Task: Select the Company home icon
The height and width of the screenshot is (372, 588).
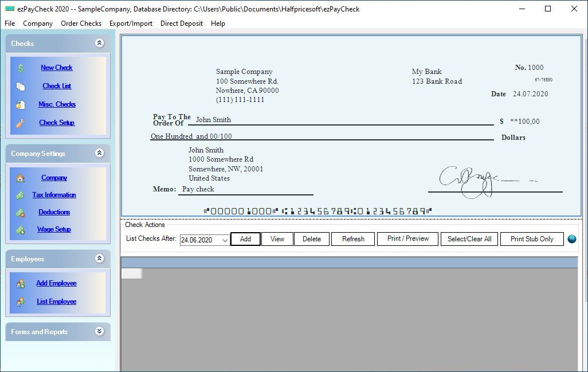Action: tap(21, 178)
